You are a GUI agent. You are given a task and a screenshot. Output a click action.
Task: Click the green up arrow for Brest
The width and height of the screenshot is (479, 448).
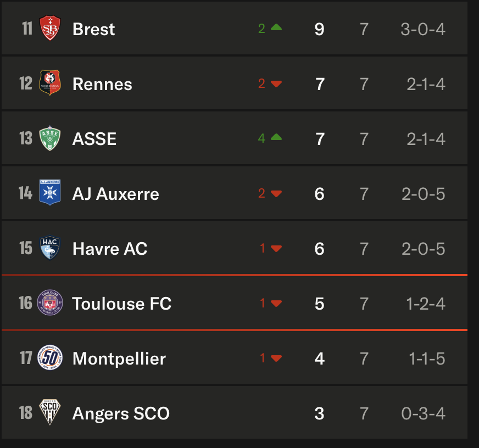(x=276, y=27)
